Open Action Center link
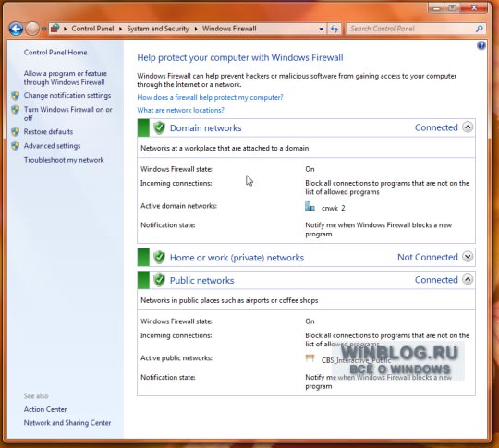The height and width of the screenshot is (448, 499). click(x=45, y=409)
